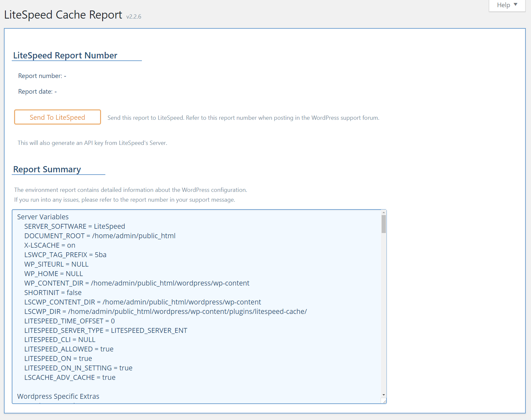Screen dimensions: 531x420
Task: Click the textarea resize handle corner
Action: (384, 401)
